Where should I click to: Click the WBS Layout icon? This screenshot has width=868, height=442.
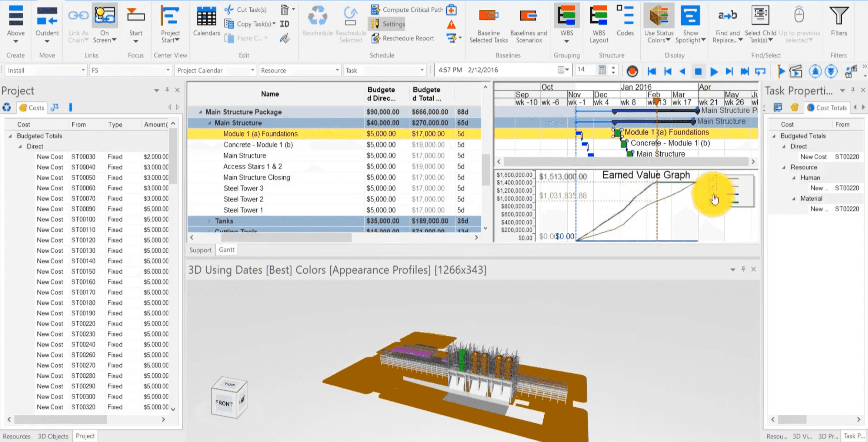coord(598,15)
